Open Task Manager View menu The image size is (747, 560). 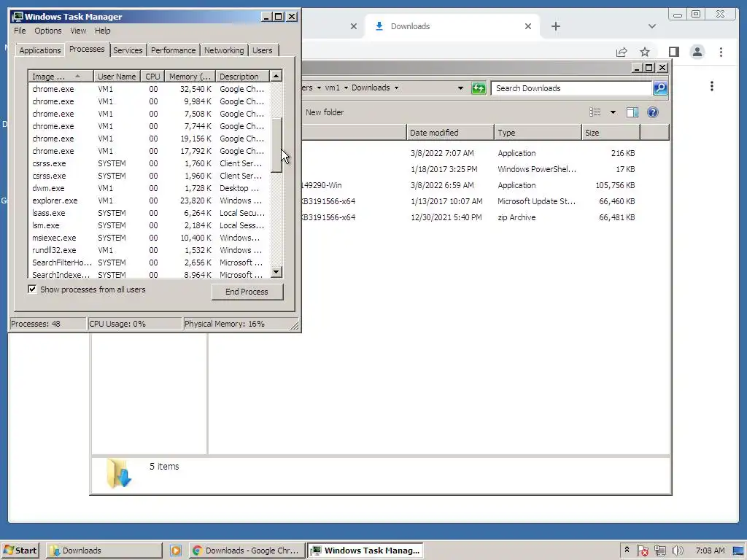[78, 31]
